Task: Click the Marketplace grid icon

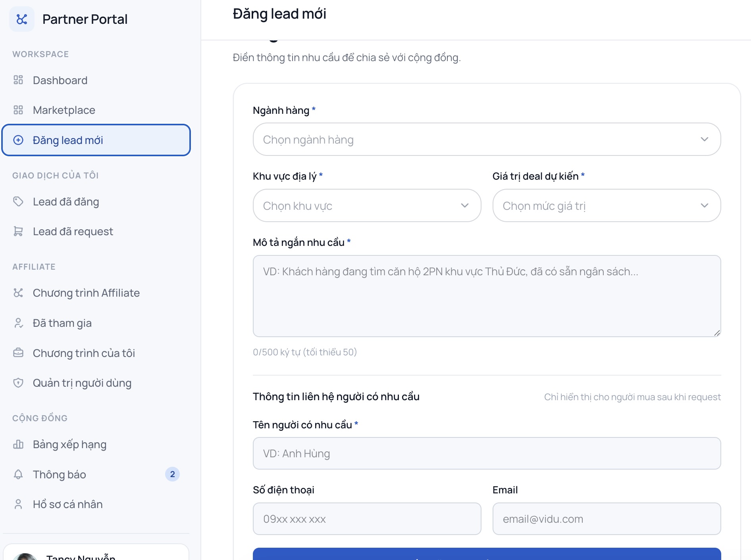Action: click(18, 110)
